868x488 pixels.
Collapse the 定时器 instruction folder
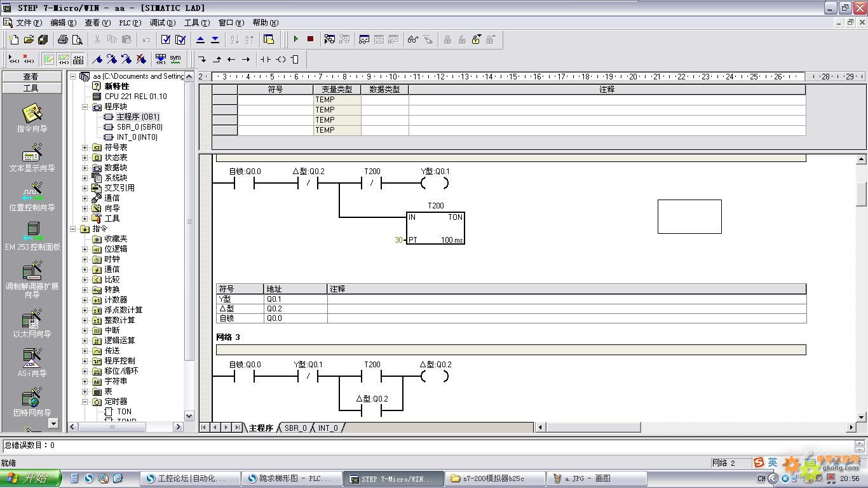[x=85, y=402]
